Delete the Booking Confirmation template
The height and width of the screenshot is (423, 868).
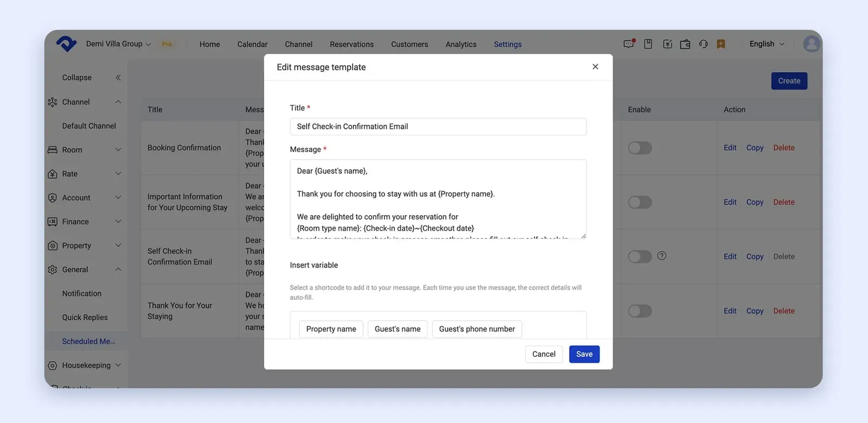coord(784,148)
